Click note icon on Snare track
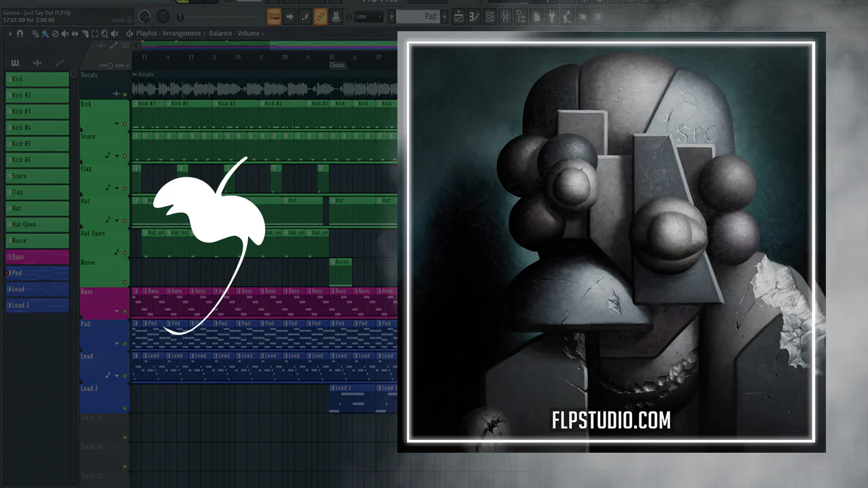Screen dimensions: 868x488 [108, 156]
